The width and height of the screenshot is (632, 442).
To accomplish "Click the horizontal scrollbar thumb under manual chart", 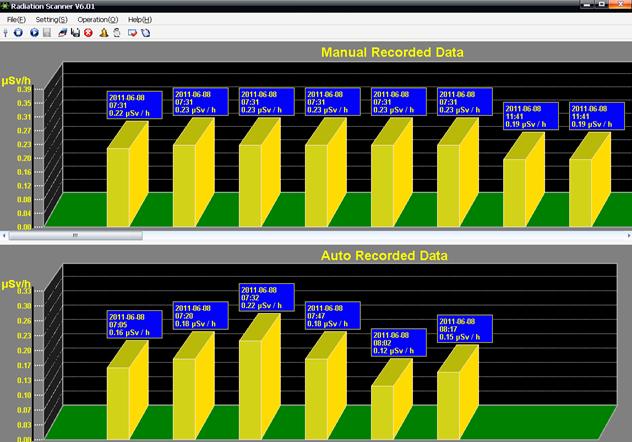I will [75, 235].
